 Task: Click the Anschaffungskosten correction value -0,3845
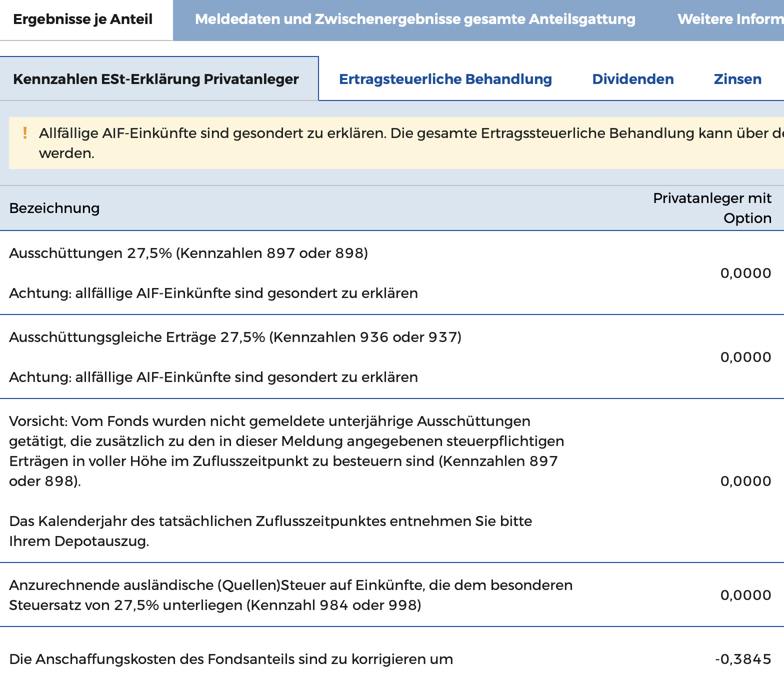pos(743,659)
